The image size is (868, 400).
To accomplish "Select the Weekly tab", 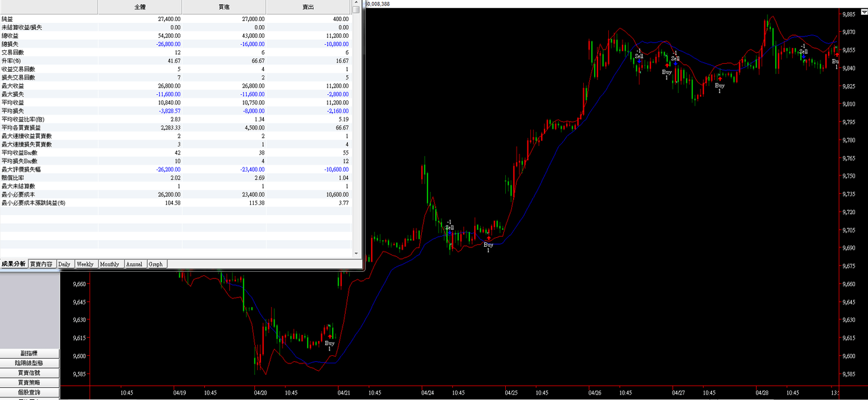I will point(85,264).
